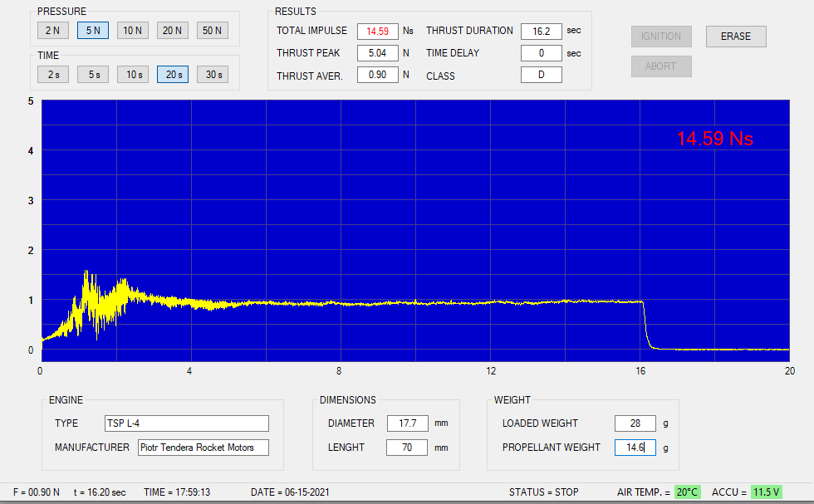
Task: Click the IGNITION button
Action: coord(661,37)
